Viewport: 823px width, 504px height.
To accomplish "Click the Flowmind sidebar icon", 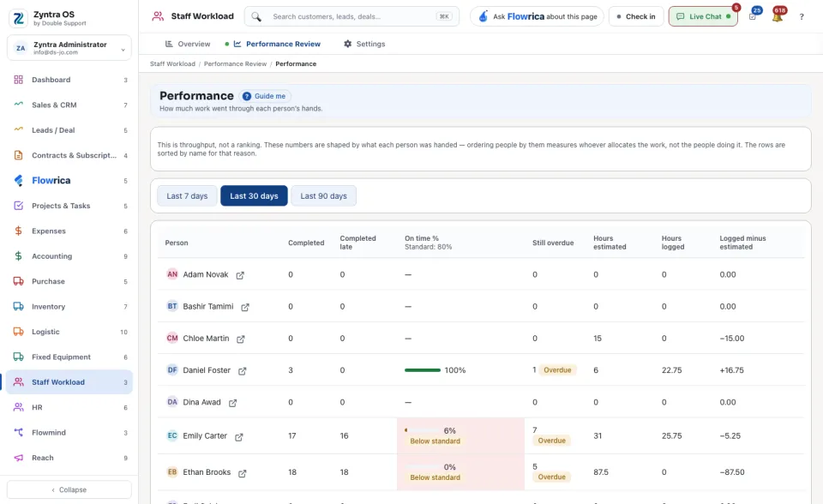I will (18, 433).
